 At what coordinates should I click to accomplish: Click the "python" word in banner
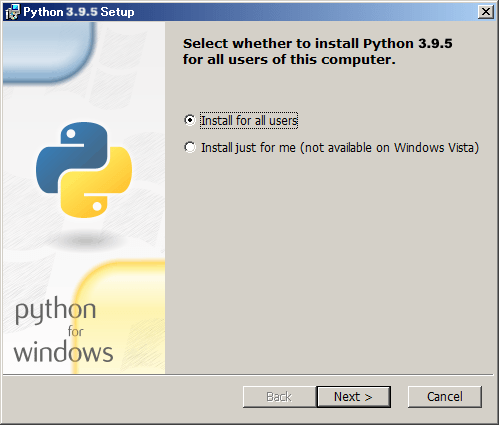55,311
